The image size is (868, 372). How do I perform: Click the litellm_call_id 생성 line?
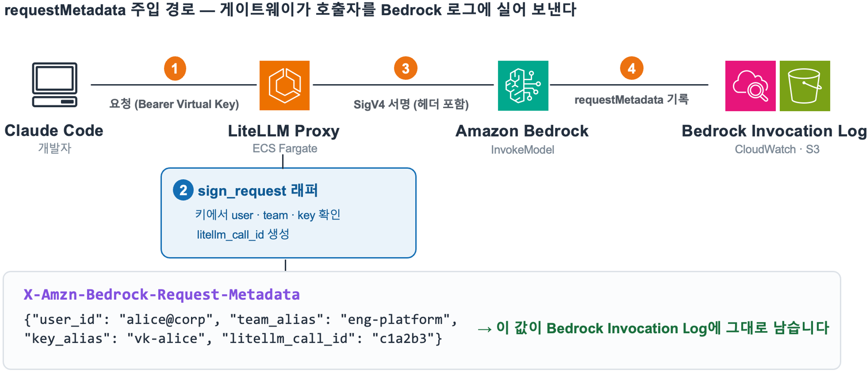tap(243, 235)
